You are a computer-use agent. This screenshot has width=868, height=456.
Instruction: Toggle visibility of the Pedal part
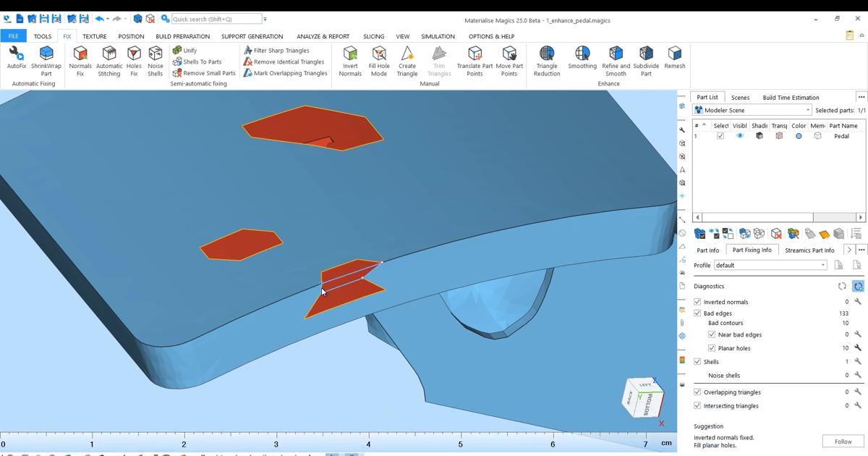tap(739, 135)
